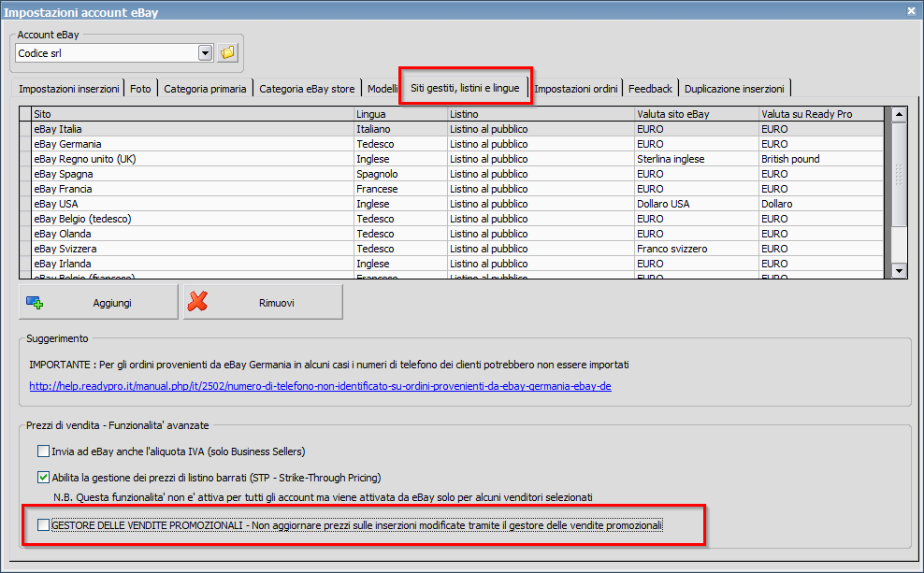Select the eBay Regno unito (UK) row

pyautogui.click(x=452, y=159)
